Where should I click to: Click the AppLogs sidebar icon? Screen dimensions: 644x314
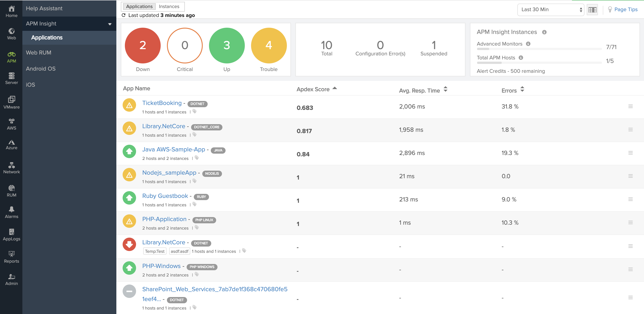coord(11,235)
